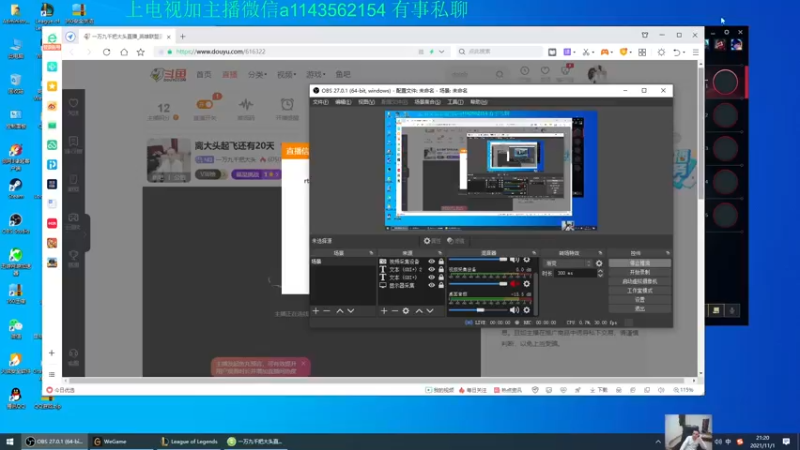800x450 pixels.
Task: Show hidden system tray icons chevron
Action: pyautogui.click(x=658, y=442)
